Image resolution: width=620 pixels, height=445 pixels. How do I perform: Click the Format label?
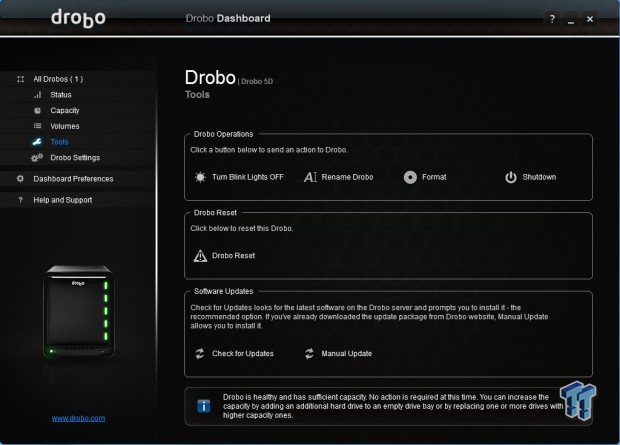pyautogui.click(x=434, y=177)
